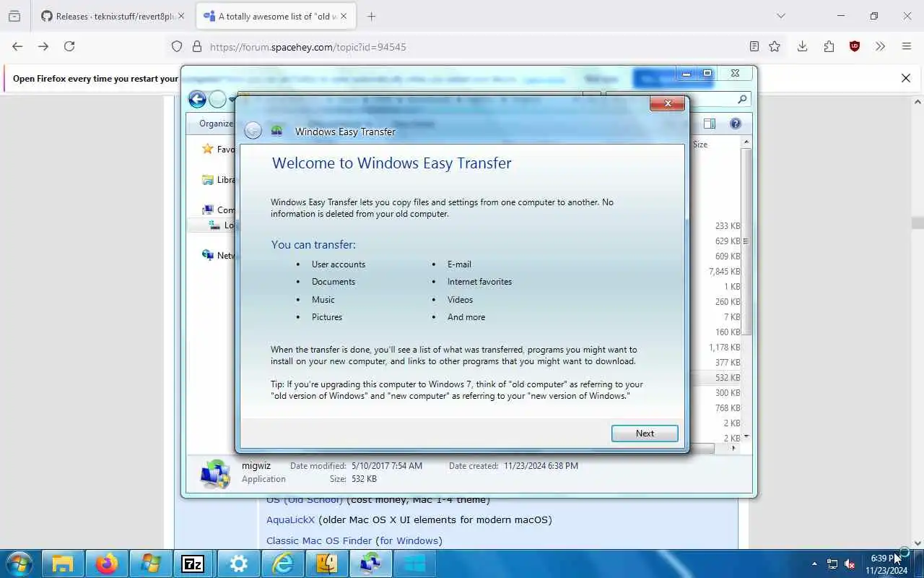Launch Internet Explorer from the taskbar

pos(282,564)
